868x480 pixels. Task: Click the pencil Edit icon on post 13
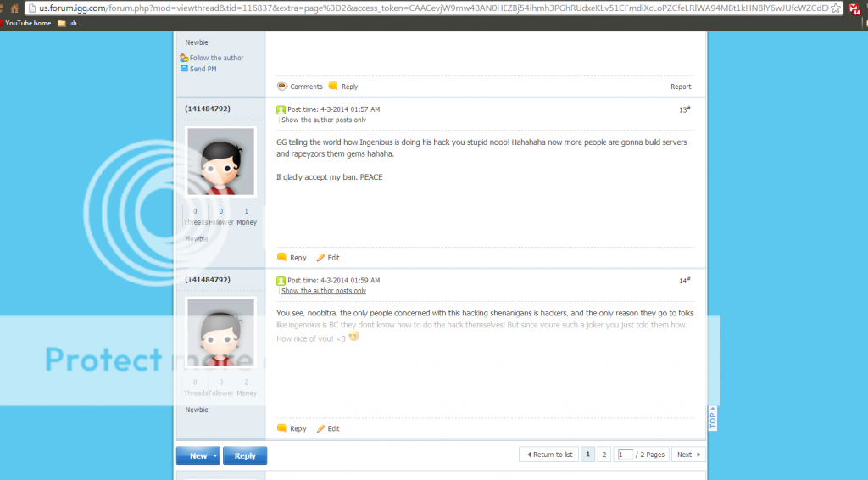[x=320, y=258]
